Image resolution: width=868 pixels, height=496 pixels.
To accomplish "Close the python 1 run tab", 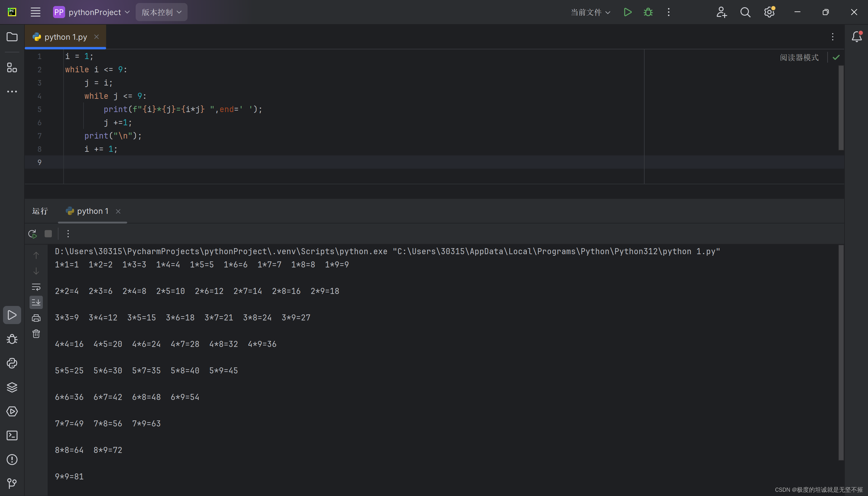I will [118, 211].
